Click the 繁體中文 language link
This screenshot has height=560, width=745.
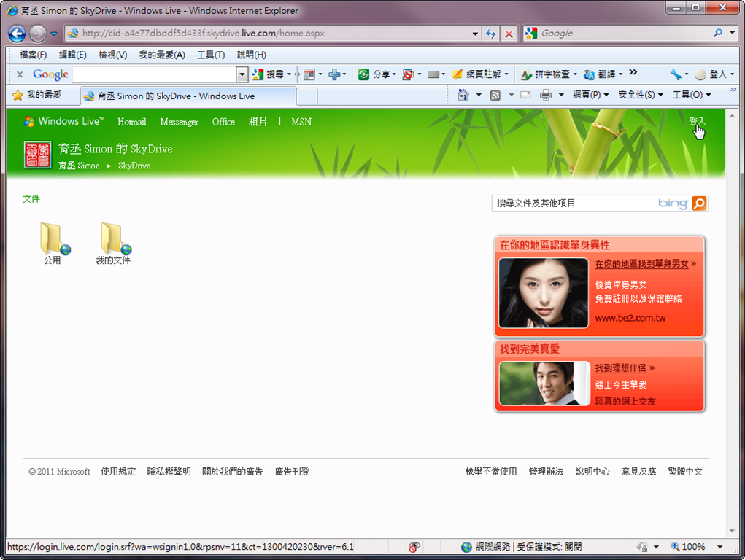(x=685, y=472)
